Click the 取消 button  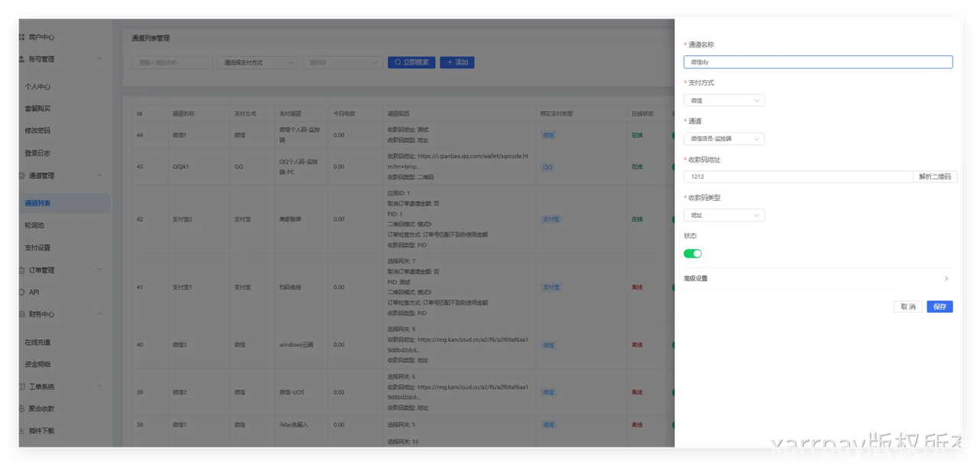(907, 307)
